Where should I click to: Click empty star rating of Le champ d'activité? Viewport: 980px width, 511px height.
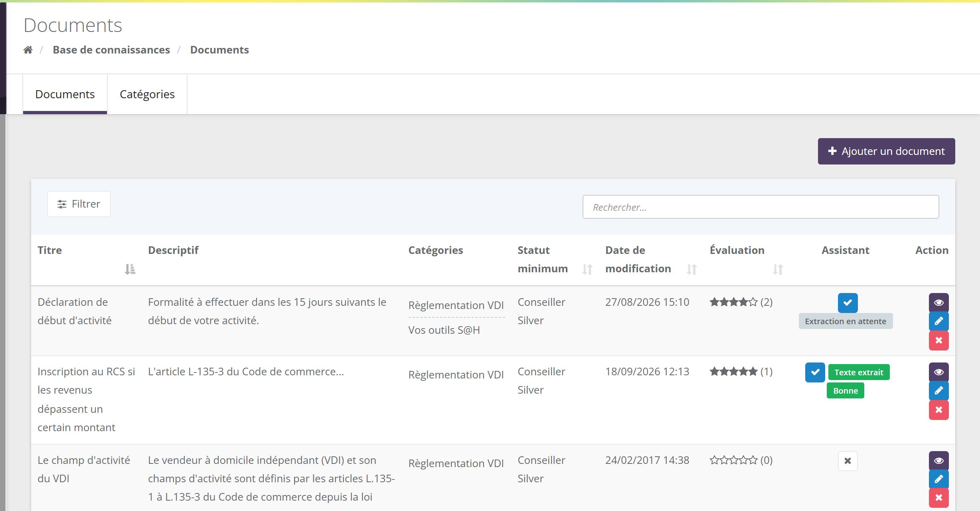pos(733,460)
